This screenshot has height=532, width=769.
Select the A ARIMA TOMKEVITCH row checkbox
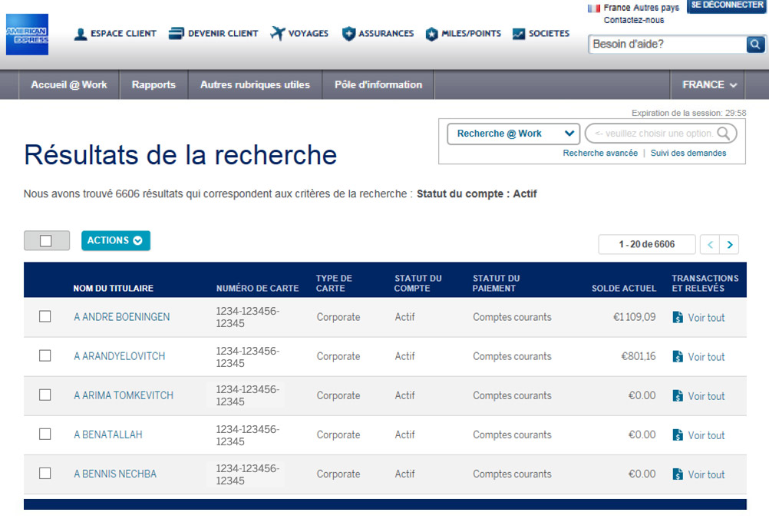coord(45,395)
